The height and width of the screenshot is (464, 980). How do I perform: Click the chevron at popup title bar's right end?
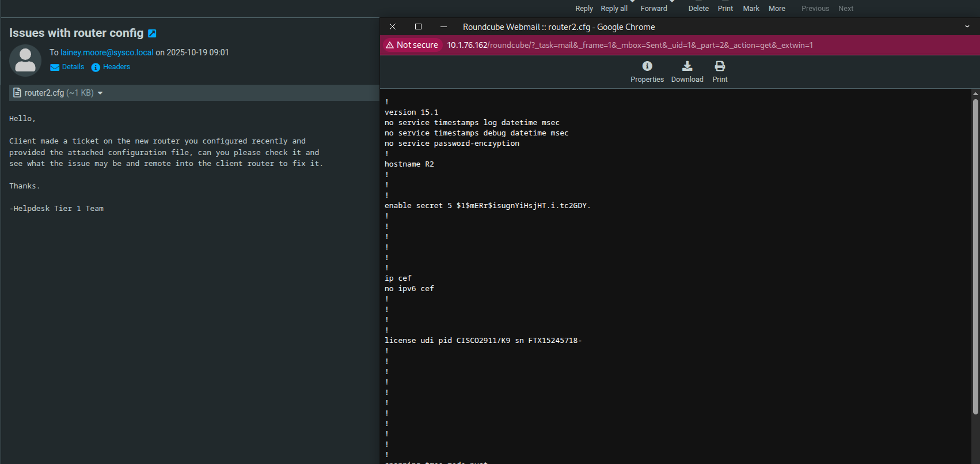[967, 27]
